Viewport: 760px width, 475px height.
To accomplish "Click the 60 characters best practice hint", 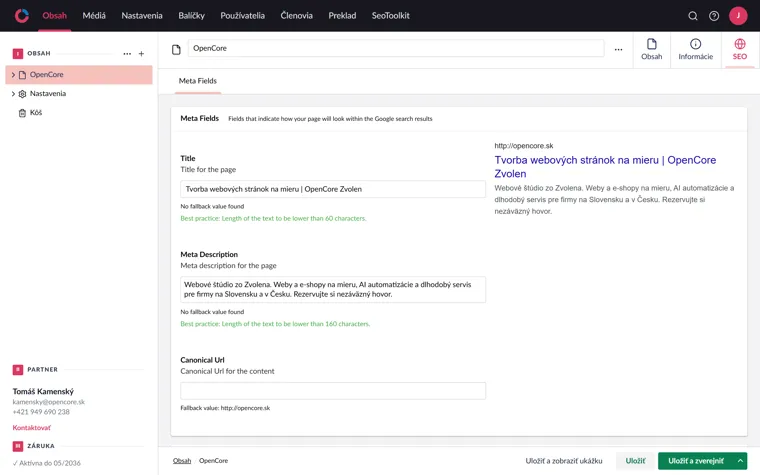I will point(273,219).
